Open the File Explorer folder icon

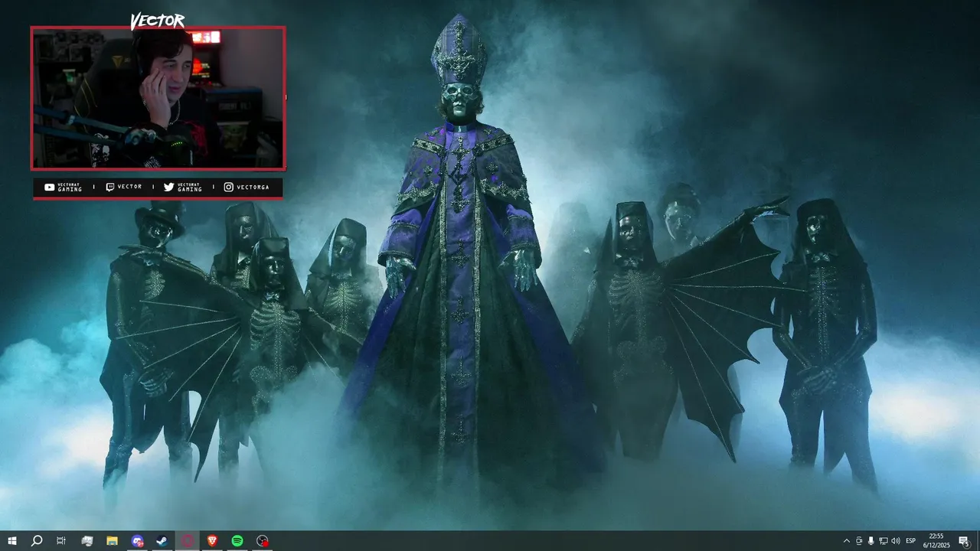tap(112, 541)
